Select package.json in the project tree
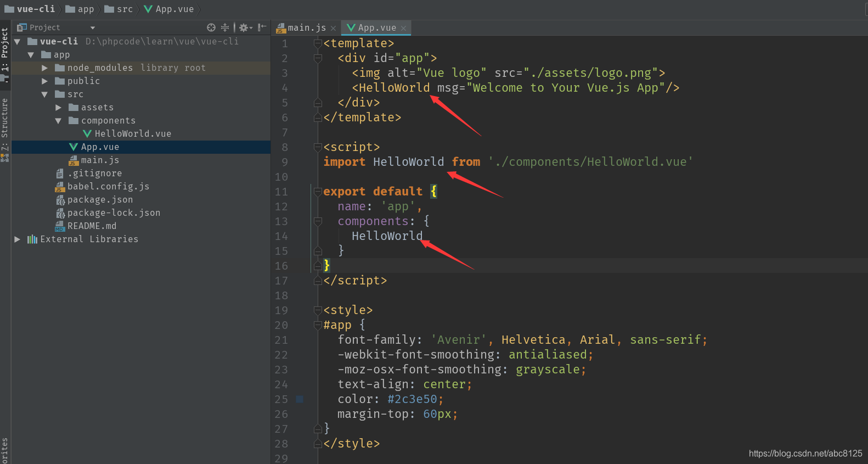Screen dimensions: 868x464 pyautogui.click(x=100, y=200)
